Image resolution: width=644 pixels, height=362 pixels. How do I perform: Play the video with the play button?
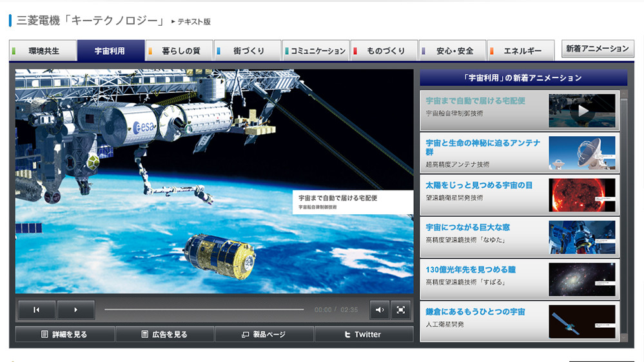click(76, 310)
